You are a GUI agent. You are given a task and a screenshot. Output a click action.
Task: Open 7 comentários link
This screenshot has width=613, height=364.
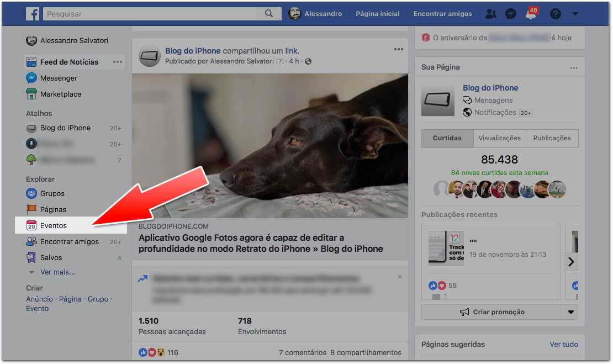[302, 352]
